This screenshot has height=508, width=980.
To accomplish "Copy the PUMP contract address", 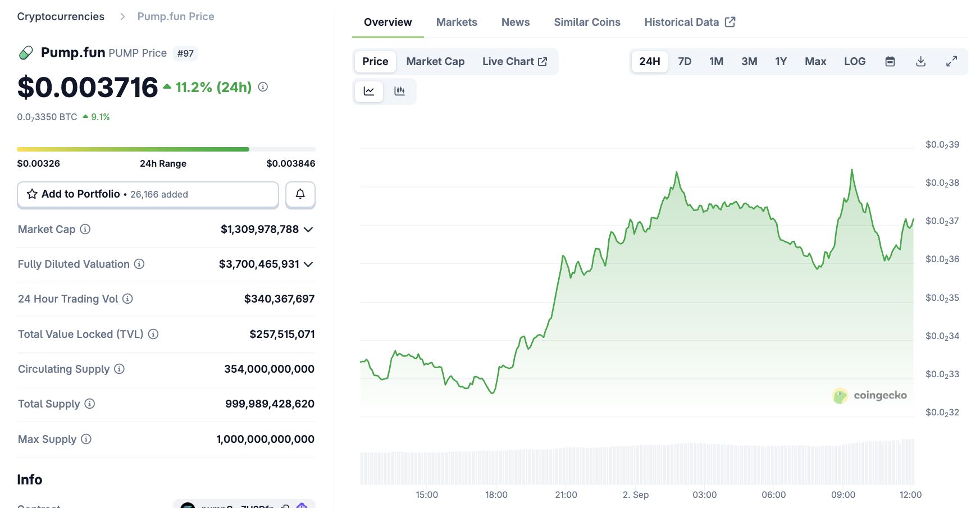I will [x=285, y=506].
